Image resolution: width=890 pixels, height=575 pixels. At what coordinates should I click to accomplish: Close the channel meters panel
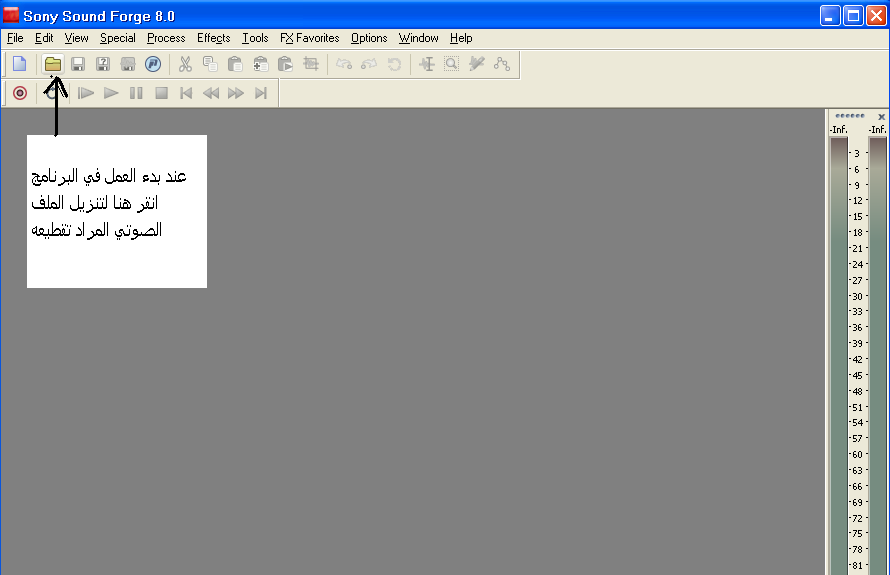[x=881, y=116]
